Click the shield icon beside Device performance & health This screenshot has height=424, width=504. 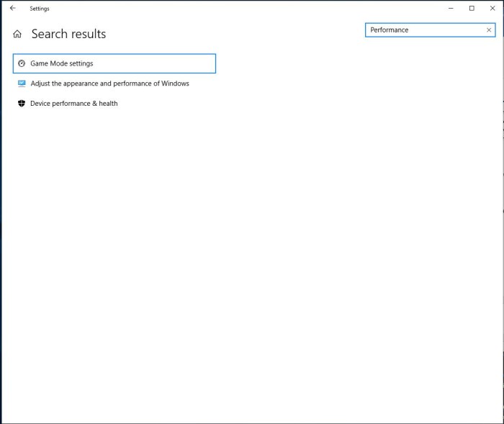(22, 103)
